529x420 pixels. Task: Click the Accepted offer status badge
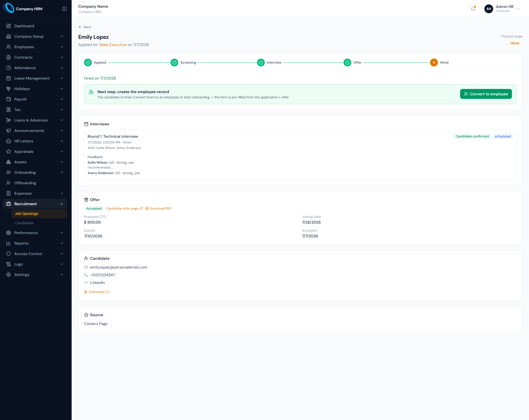tap(94, 208)
